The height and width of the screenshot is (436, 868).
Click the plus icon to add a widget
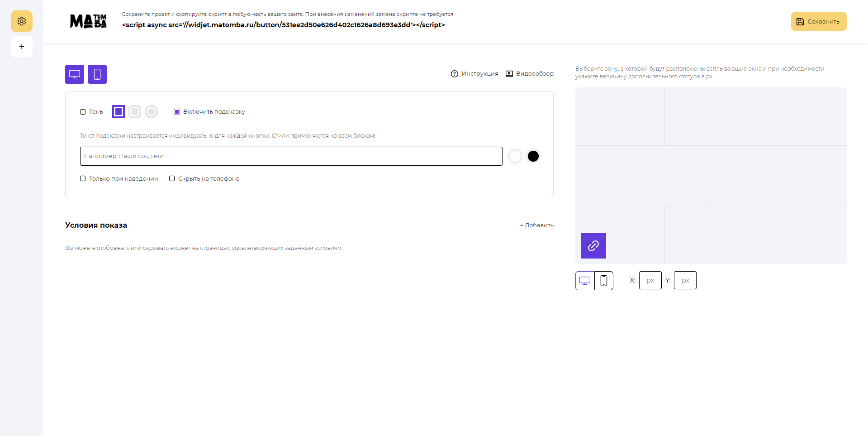coord(22,47)
